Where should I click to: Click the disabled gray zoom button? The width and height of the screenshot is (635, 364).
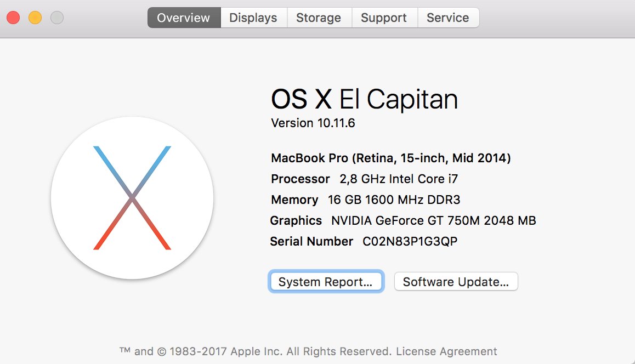pyautogui.click(x=57, y=18)
